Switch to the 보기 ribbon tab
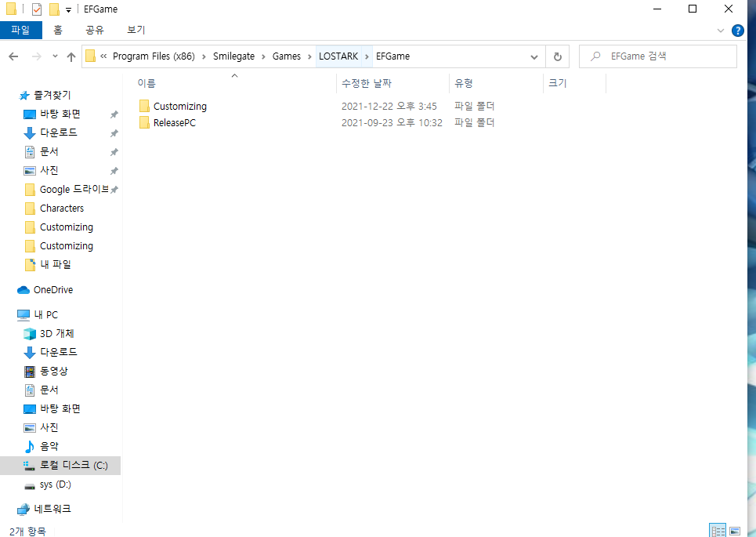756x537 pixels. (x=136, y=30)
